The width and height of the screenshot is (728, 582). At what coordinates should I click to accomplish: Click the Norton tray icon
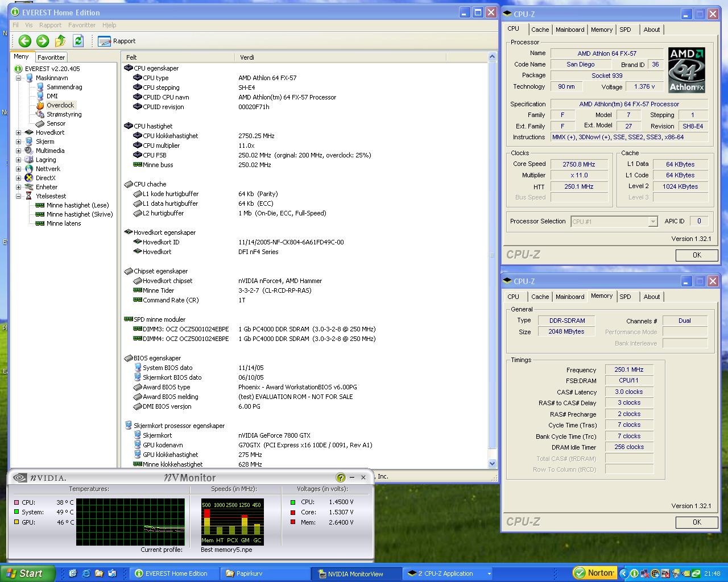[x=594, y=573]
